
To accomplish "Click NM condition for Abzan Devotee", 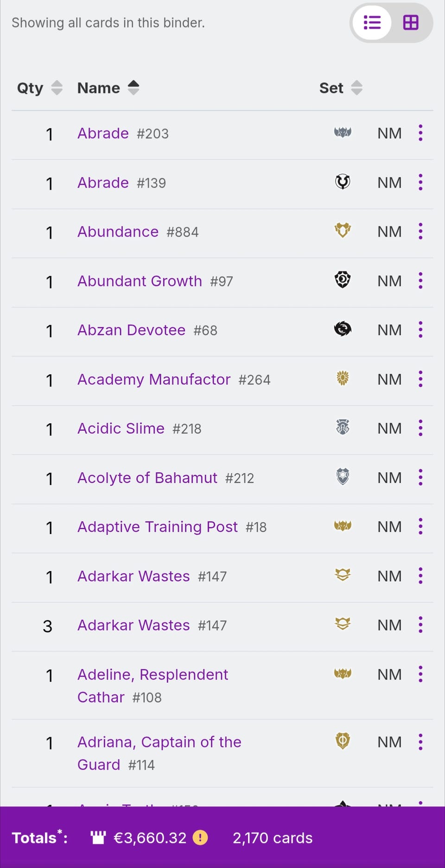I will (x=389, y=330).
